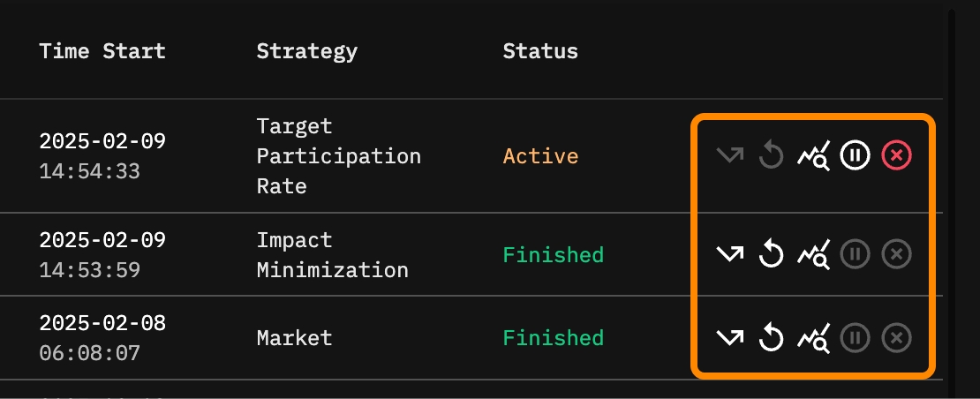This screenshot has width=980, height=399.
Task: Click downward trend arrow on Impact Minimization row
Action: [x=730, y=255]
